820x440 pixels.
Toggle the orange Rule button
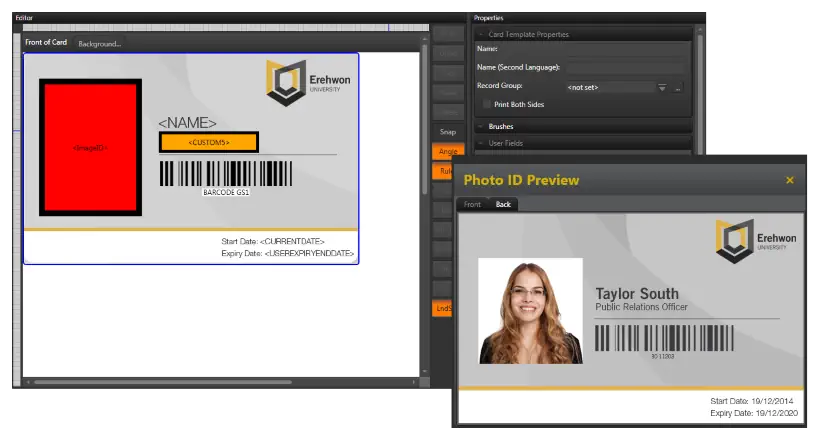443,171
